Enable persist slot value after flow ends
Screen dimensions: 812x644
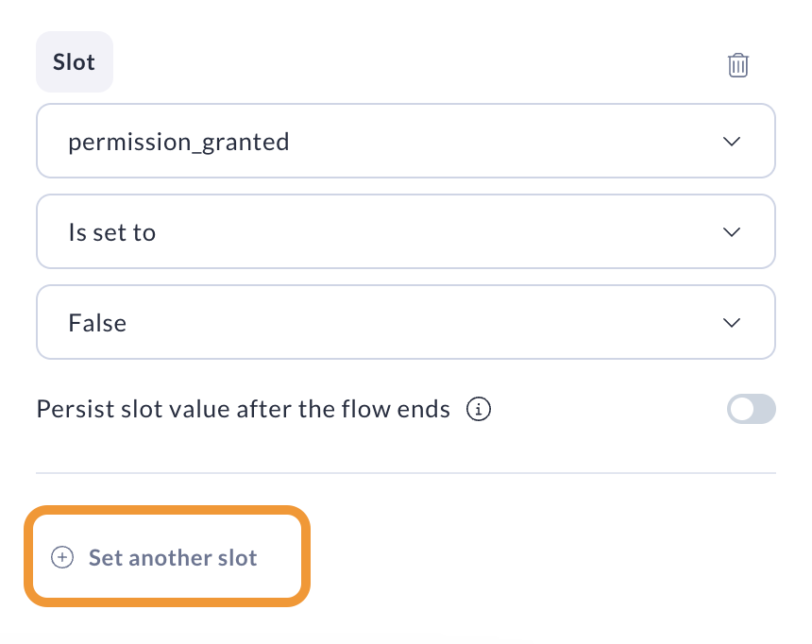[x=751, y=409]
